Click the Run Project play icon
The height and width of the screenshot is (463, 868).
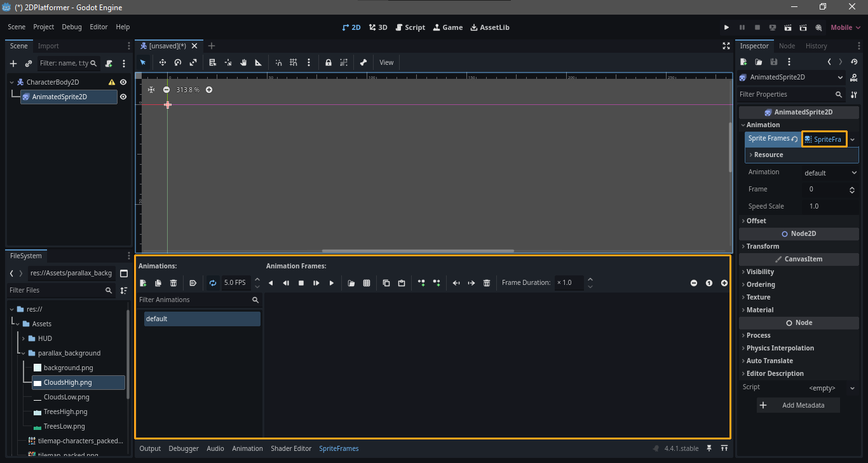point(726,27)
